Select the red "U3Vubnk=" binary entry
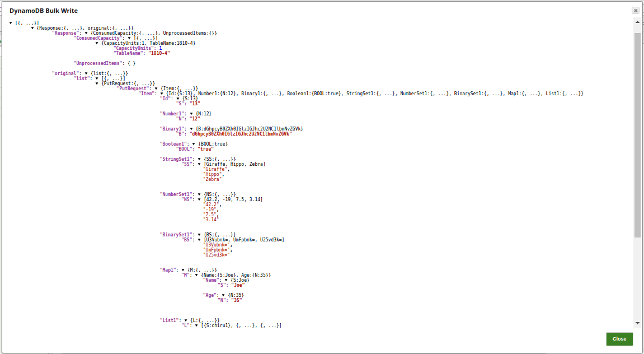Image resolution: width=644 pixels, height=354 pixels. [217, 245]
